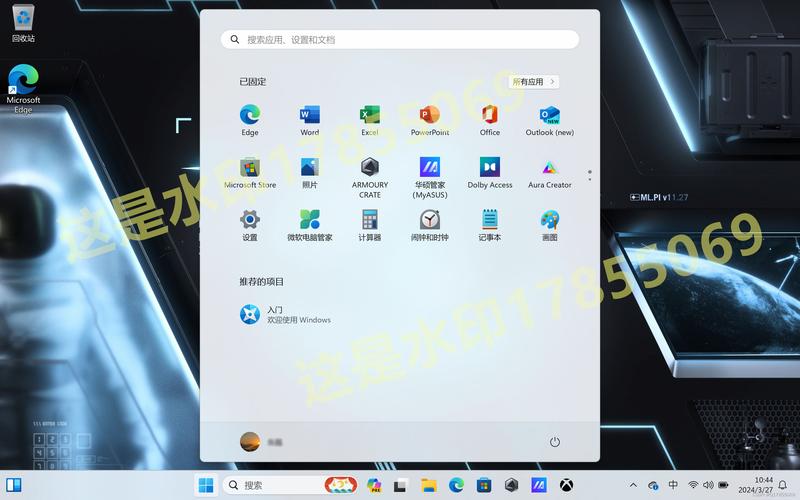The width and height of the screenshot is (800, 500).
Task: Click the power button in Start menu
Action: click(555, 442)
